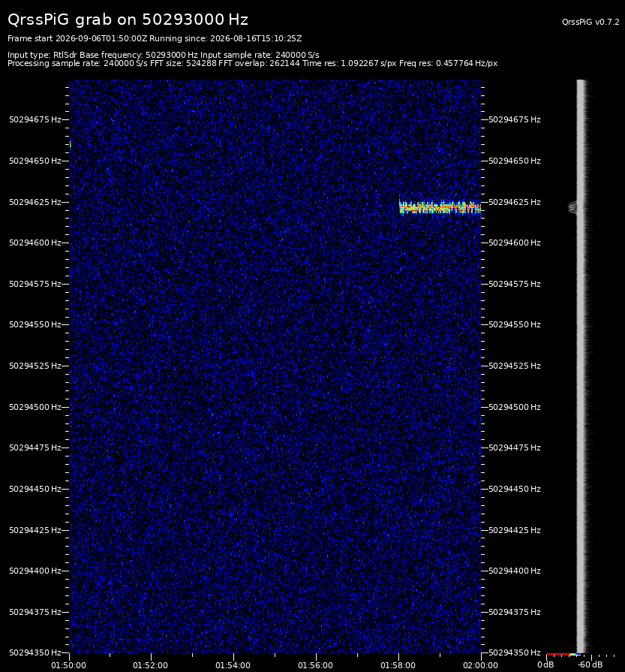Click the right 50294350 Hz frequency label
This screenshot has height=672, width=625.
(515, 652)
